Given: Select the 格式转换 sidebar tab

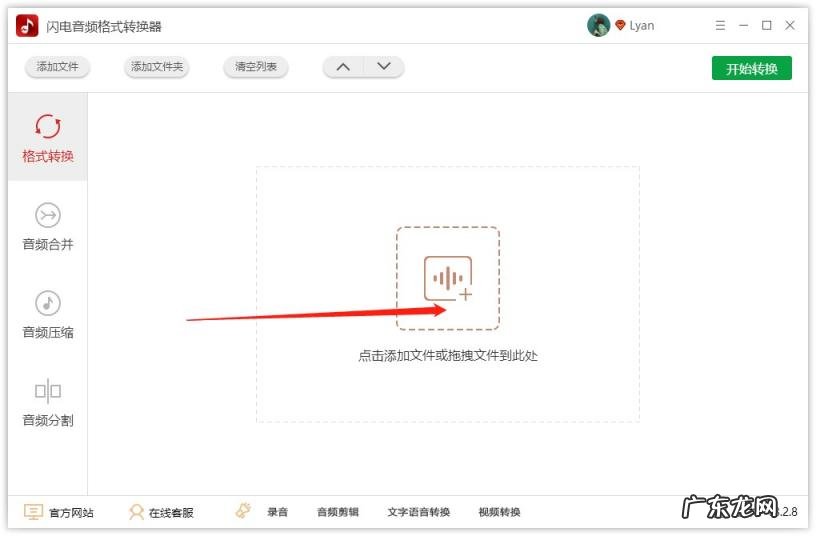Looking at the screenshot, I should [x=47, y=137].
